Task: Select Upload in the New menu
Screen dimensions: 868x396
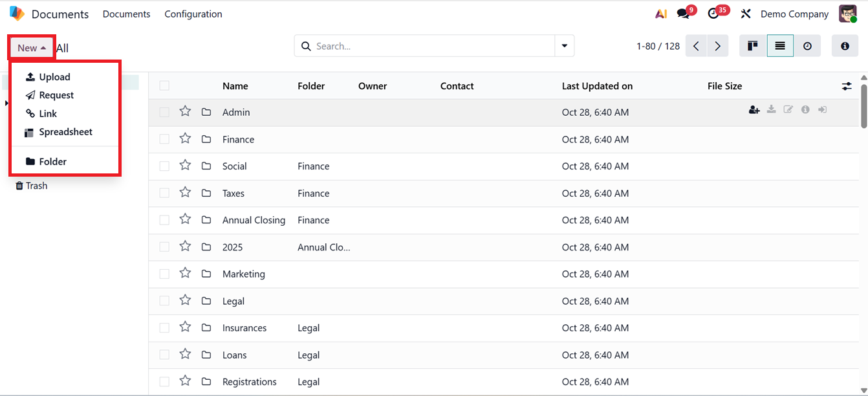Action: click(x=54, y=77)
